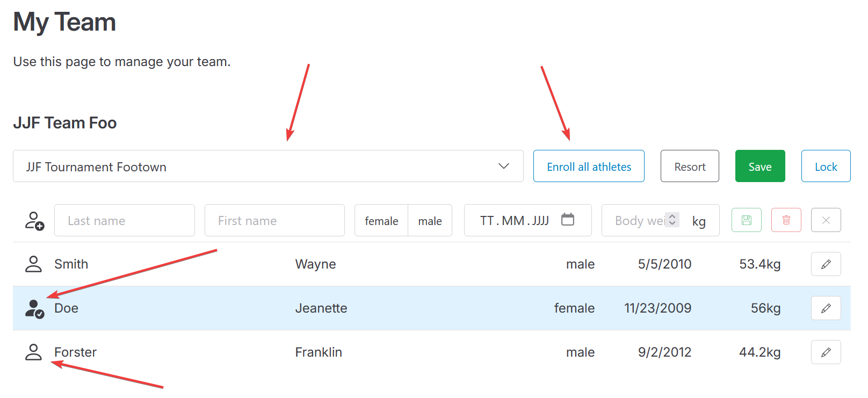Click the Lock button
This screenshot has width=868, height=398.
(x=826, y=166)
